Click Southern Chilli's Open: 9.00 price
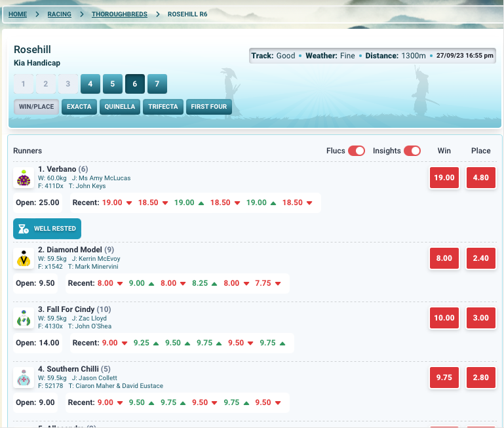This screenshot has width=504, height=428. point(35,402)
